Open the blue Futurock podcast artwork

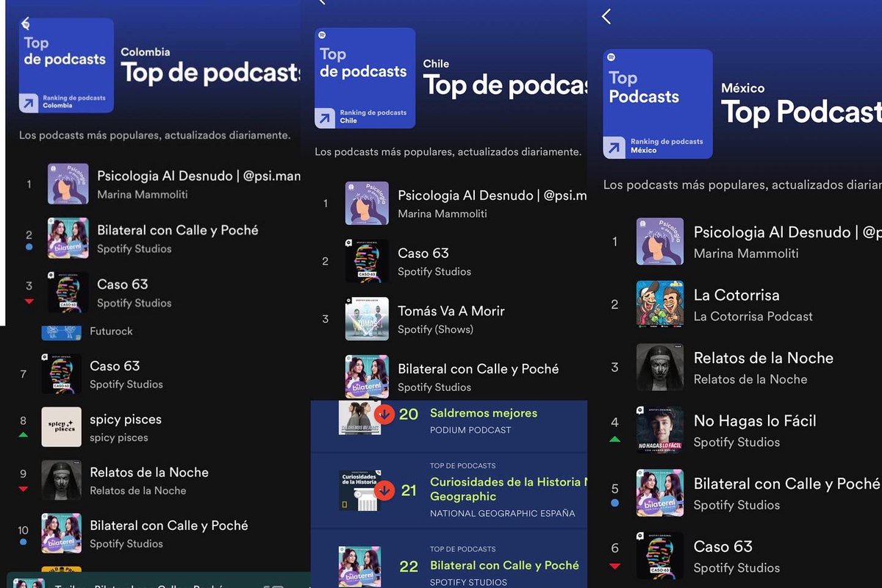coord(61,333)
